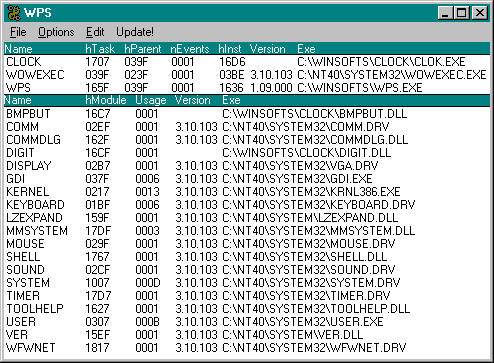
Task: Click the hParent column header
Action: tap(143, 49)
